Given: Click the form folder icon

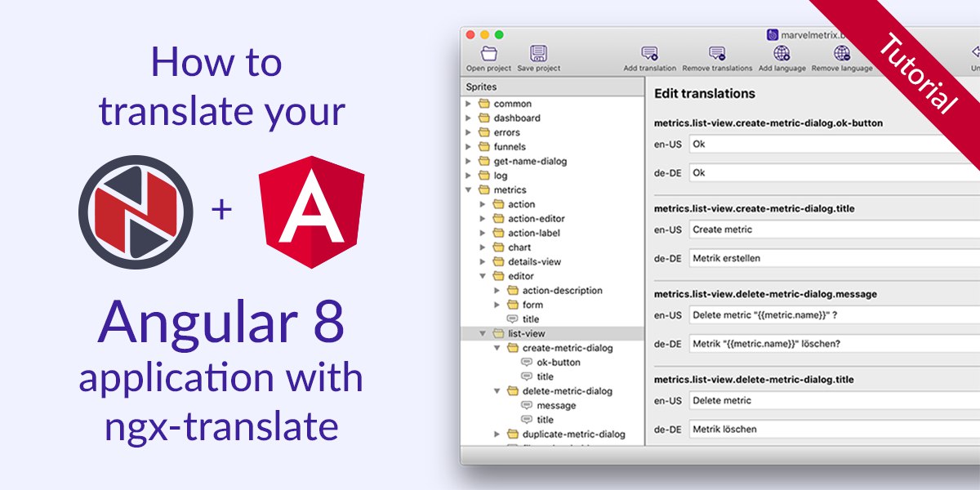Looking at the screenshot, I should point(512,305).
